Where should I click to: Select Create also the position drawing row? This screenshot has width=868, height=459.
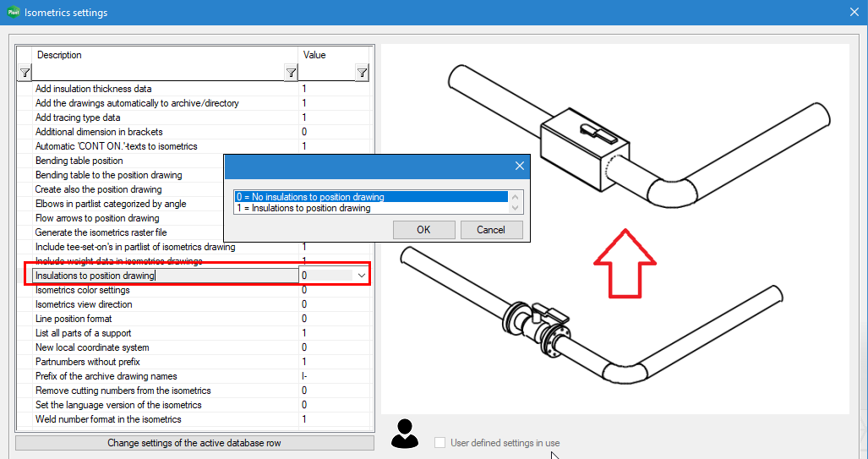[x=121, y=189]
